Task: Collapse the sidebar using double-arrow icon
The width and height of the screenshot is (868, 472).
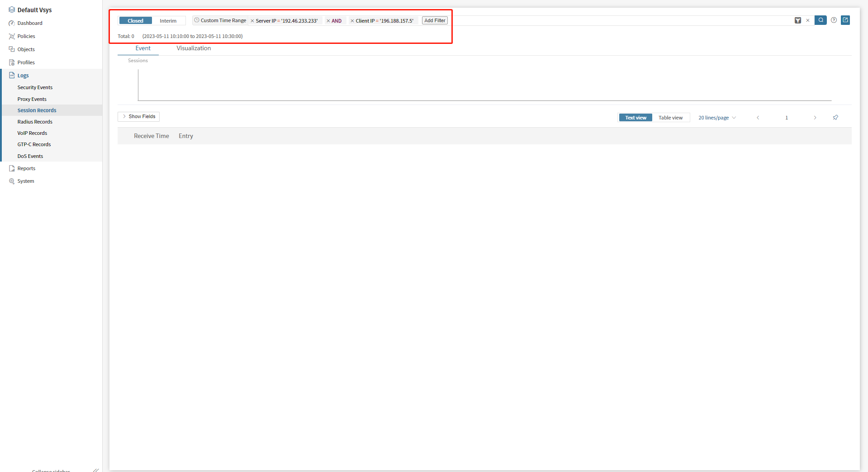Action: [x=96, y=470]
